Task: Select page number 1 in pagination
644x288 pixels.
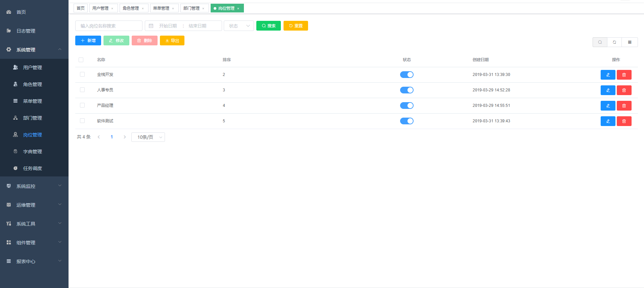Action: coord(112,137)
